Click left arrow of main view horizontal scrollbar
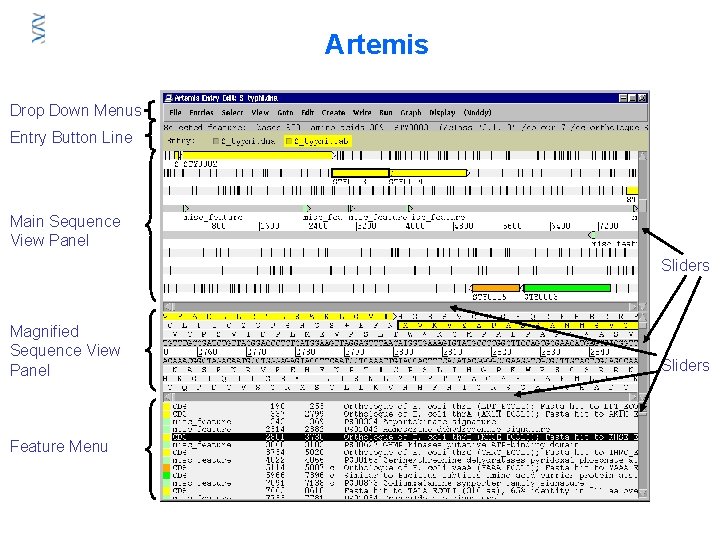 169,306
